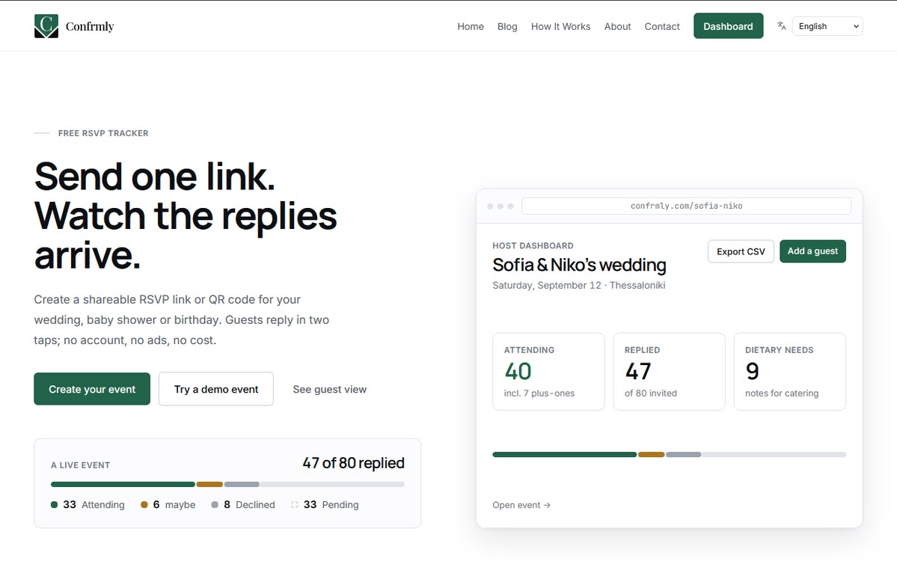The height and width of the screenshot is (588, 897).
Task: Click the translate language icon
Action: point(782,25)
